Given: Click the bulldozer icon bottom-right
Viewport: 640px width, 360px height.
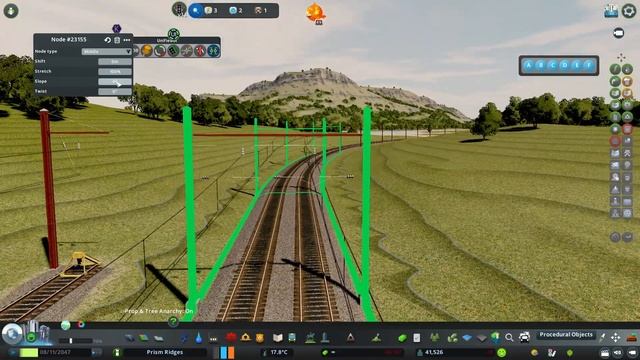Looking at the screenshot, I should (632, 338).
